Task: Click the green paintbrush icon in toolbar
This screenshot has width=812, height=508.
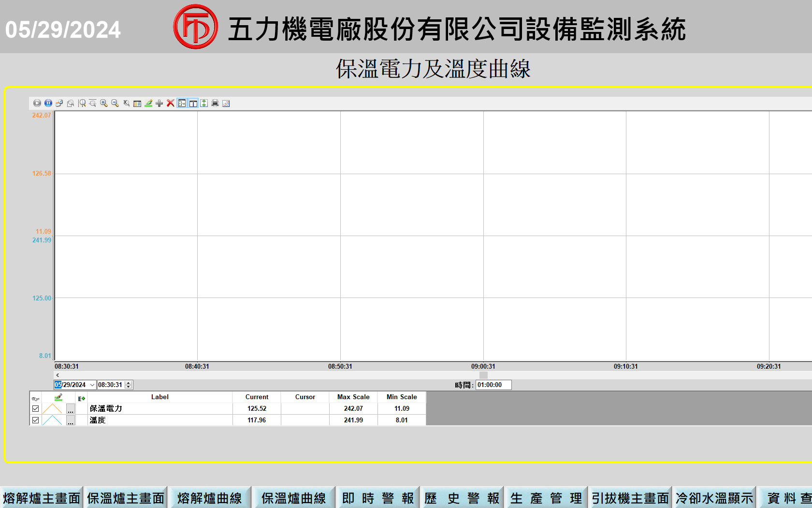Action: pos(148,103)
